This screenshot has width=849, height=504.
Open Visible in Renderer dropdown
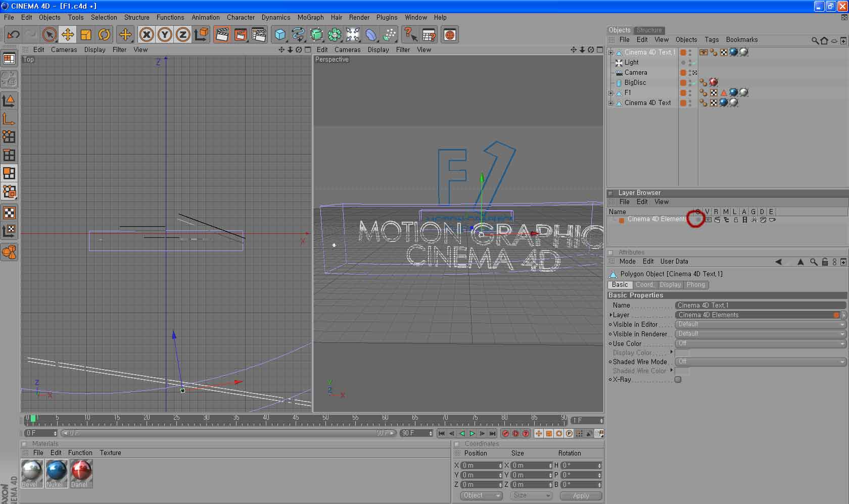click(761, 334)
